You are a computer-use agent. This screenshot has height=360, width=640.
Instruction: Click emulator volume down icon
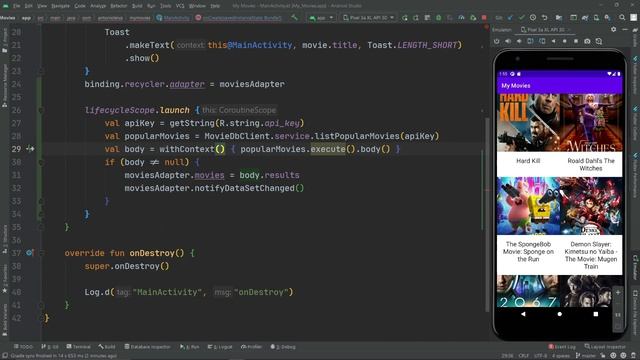click(519, 41)
